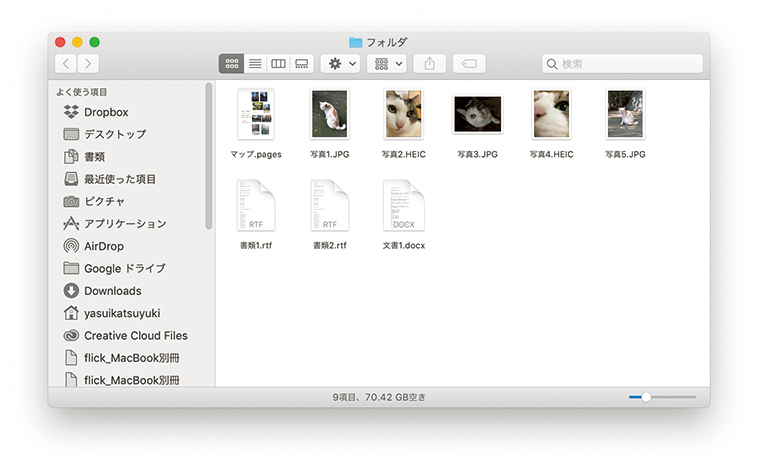Screen dimensions: 758x471
Task: Select アプリケーション in the sidebar
Action: tap(124, 224)
